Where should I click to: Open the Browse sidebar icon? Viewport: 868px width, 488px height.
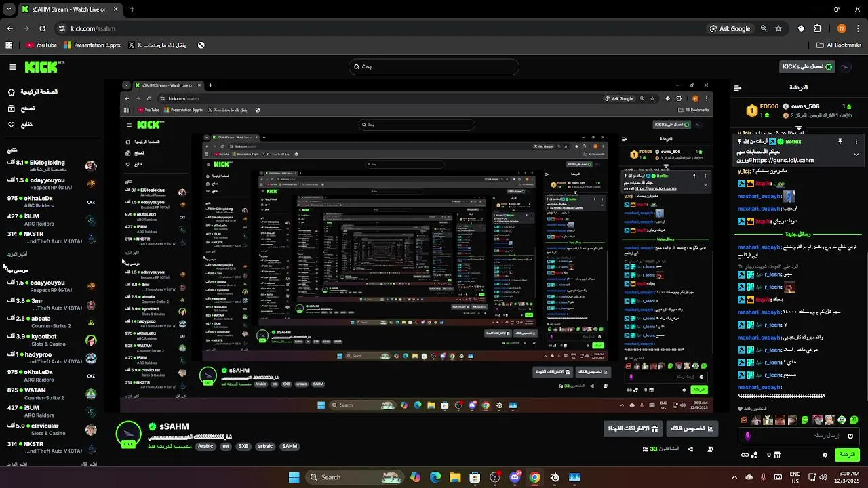(12, 108)
